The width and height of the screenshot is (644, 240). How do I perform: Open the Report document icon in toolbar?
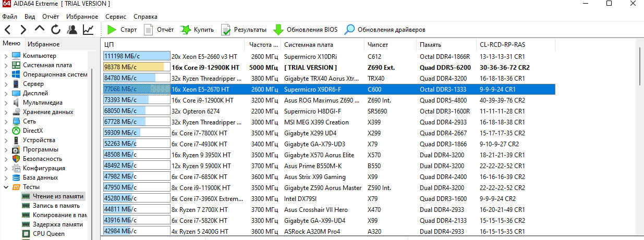149,30
